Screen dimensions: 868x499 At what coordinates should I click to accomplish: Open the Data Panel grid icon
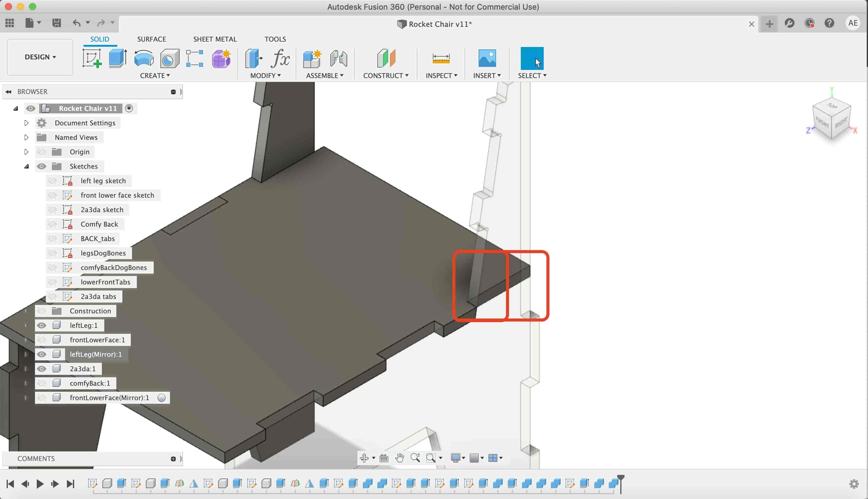pyautogui.click(x=10, y=23)
